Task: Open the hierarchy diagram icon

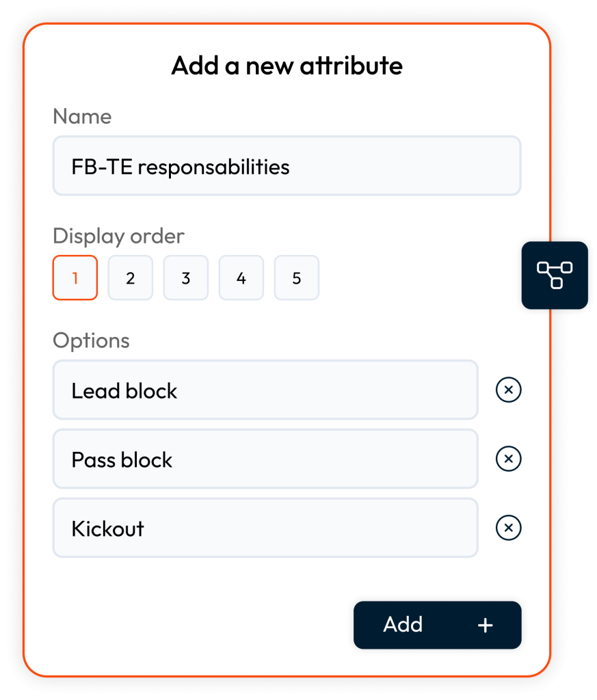Action: point(555,275)
